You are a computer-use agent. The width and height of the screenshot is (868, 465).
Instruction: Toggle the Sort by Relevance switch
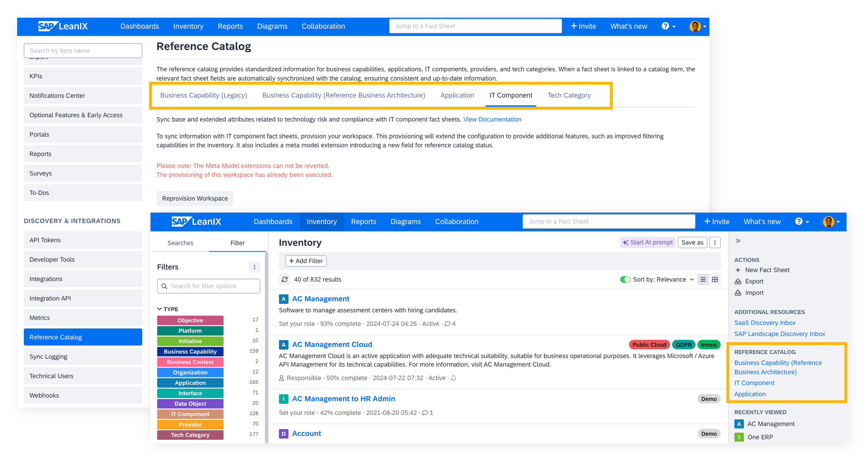tap(625, 279)
